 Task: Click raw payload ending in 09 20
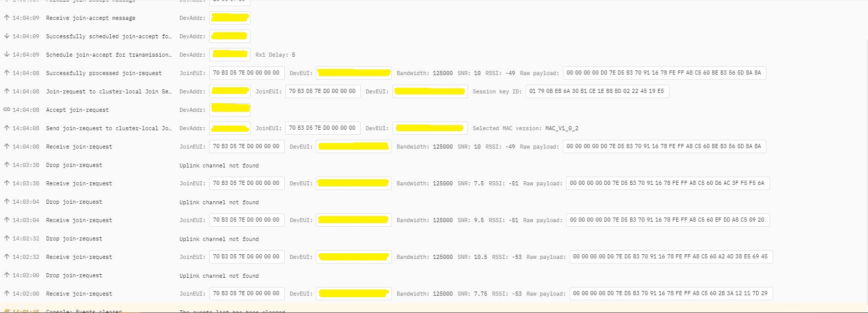point(667,220)
